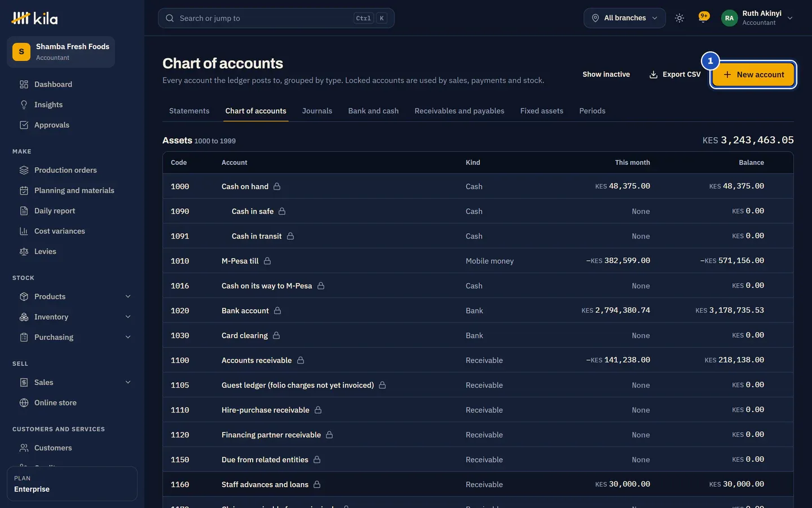Expand the Products submenu chevron

(x=128, y=297)
